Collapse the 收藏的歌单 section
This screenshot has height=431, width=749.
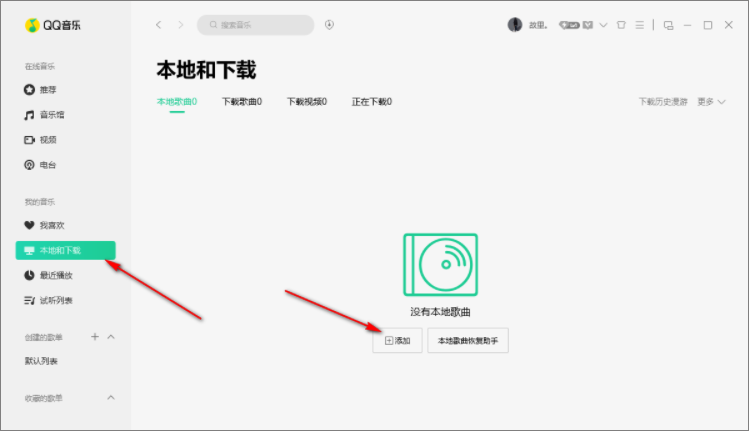click(111, 398)
